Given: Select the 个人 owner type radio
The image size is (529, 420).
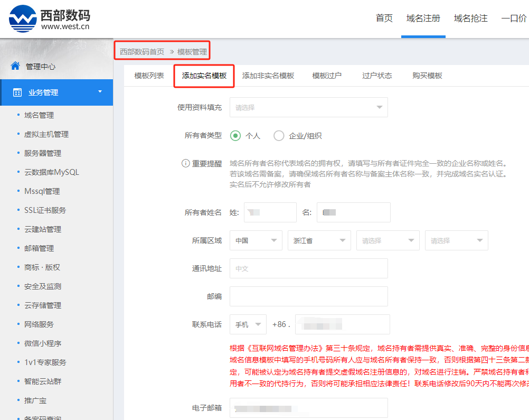Looking at the screenshot, I should (x=235, y=136).
